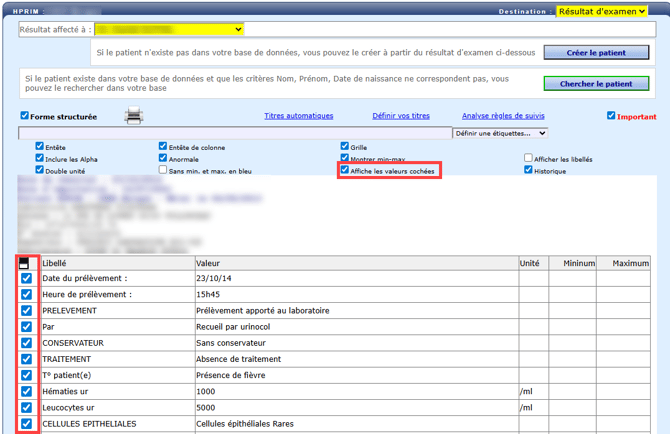Image resolution: width=670 pixels, height=434 pixels.
Task: Click the printer icon
Action: pyautogui.click(x=133, y=117)
